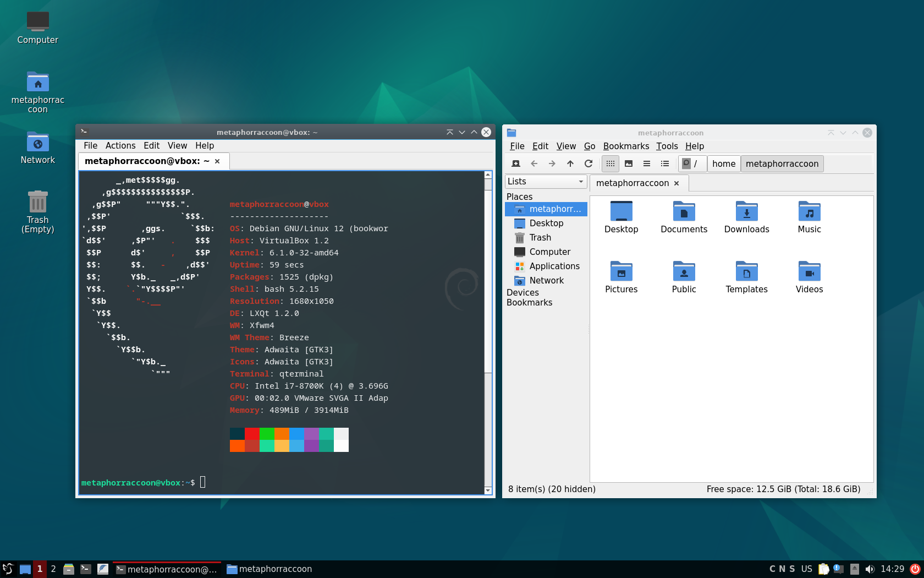Open the LXQt application menu in taskbar

[8, 569]
